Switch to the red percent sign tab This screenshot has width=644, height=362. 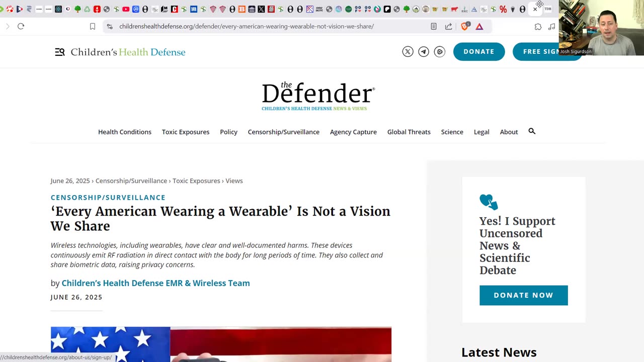(x=503, y=9)
